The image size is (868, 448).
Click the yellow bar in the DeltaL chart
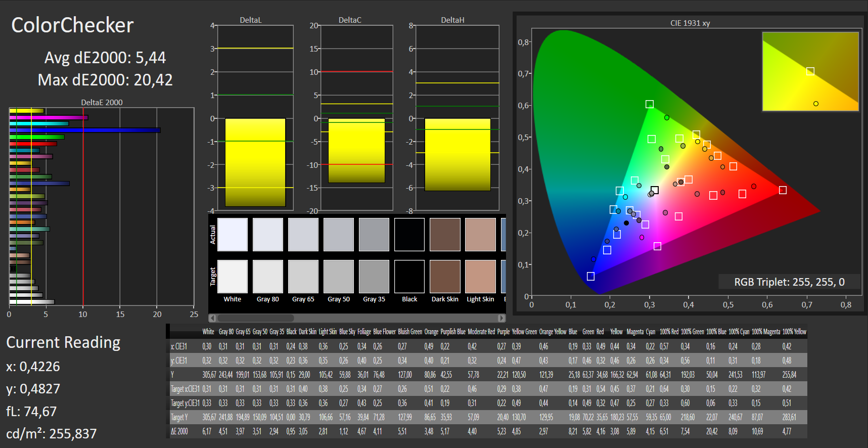point(255,162)
